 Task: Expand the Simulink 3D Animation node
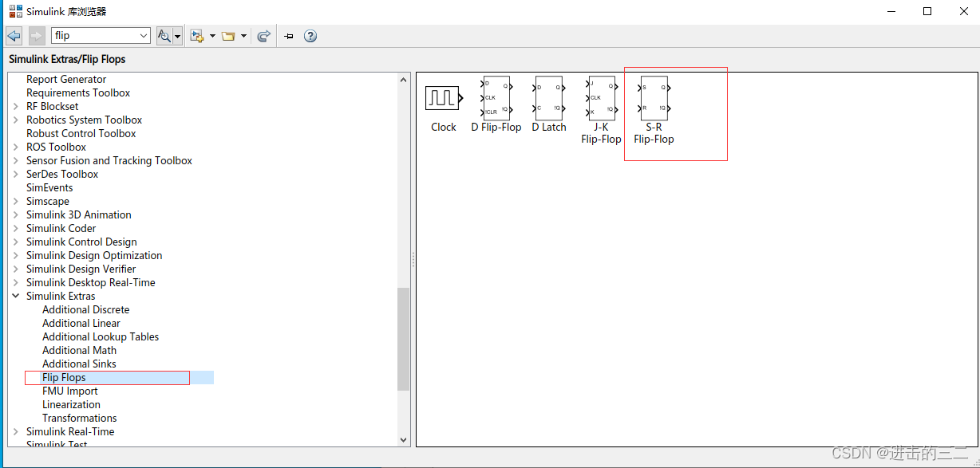16,214
